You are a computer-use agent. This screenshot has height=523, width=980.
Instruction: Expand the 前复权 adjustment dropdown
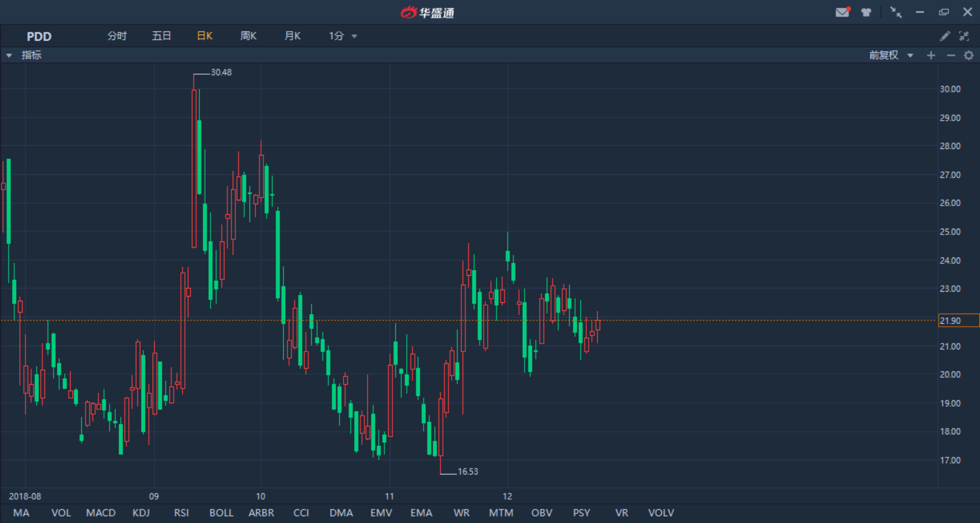click(x=891, y=55)
